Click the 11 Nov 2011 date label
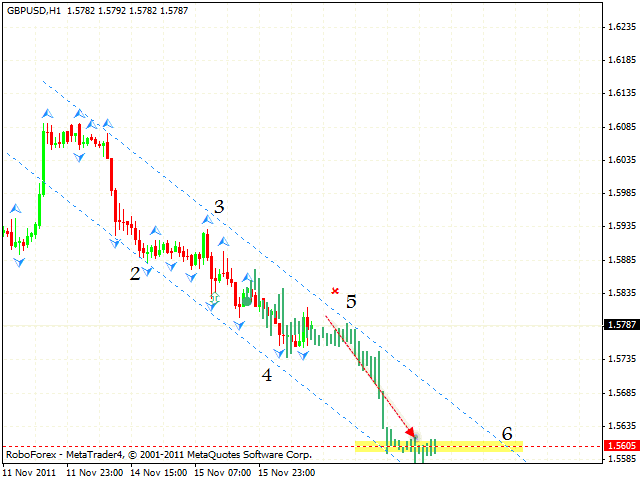The image size is (640, 480). coord(31,470)
